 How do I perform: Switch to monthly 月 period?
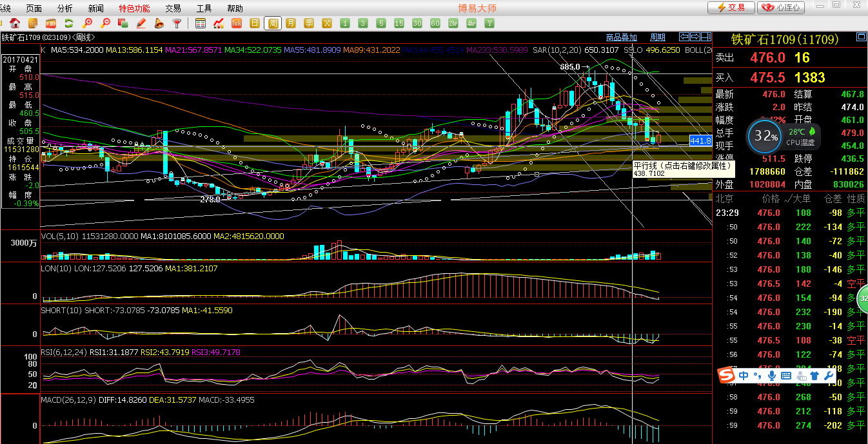click(x=291, y=23)
